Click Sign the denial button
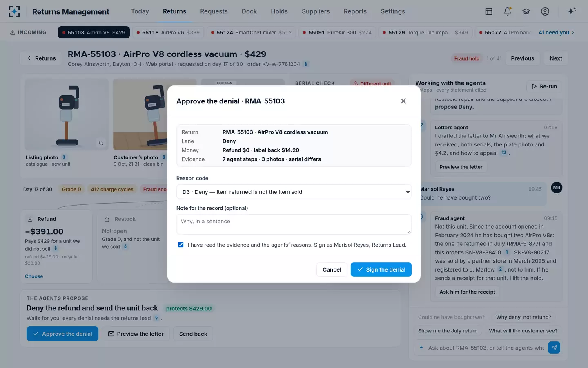The image size is (588, 368). pyautogui.click(x=381, y=269)
